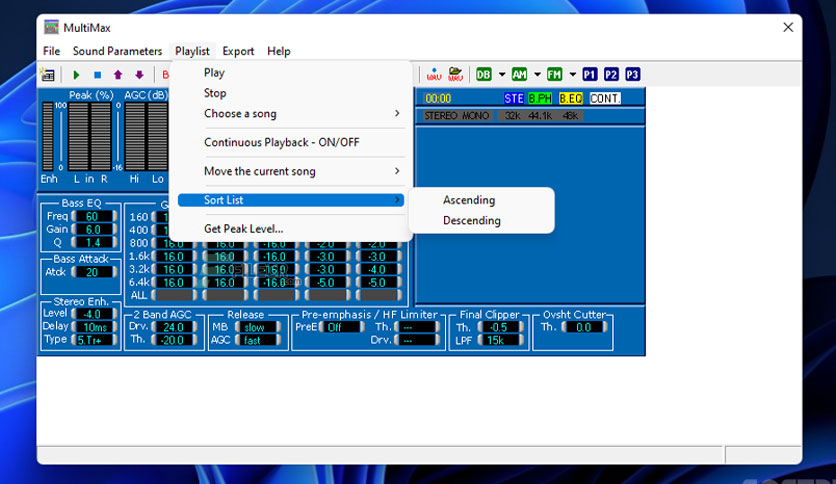Close the Playlist menu by clicking Playlist
Viewport: 836px width, 484px height.
coord(192,51)
